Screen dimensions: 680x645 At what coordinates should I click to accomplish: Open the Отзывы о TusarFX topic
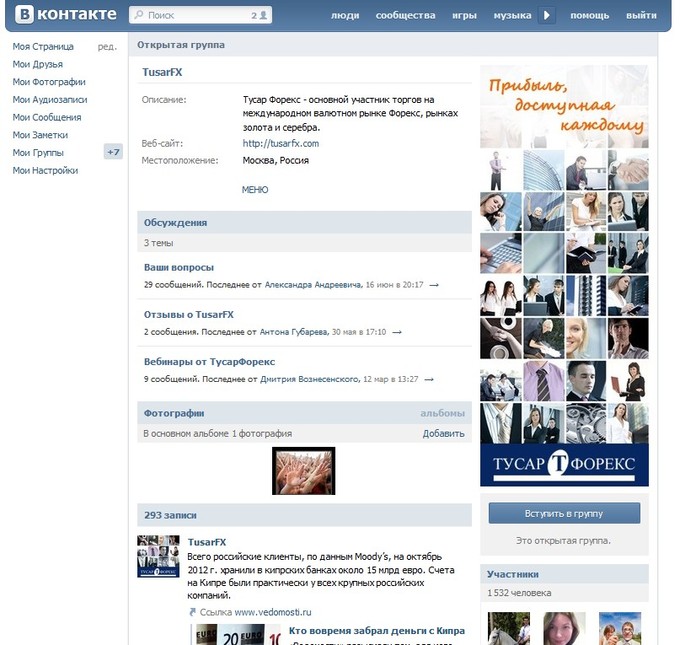(189, 314)
